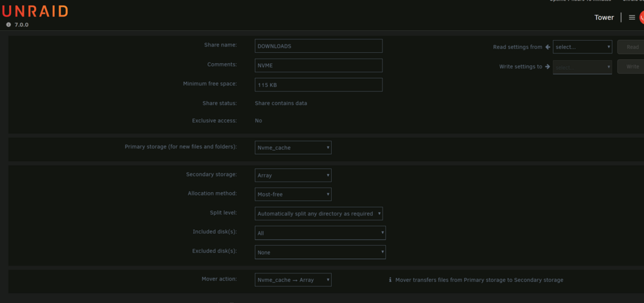Click the 7.0.0 version text
Screen dimensions: 644x303
coord(21,24)
